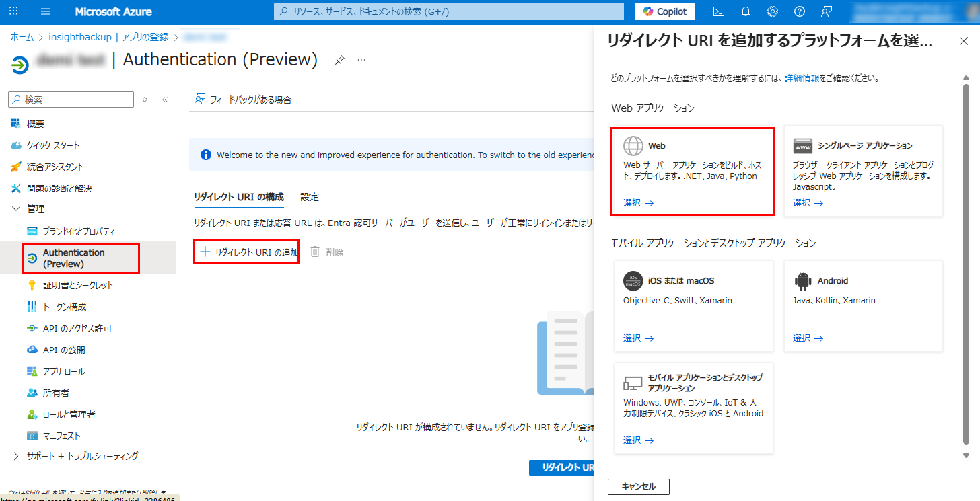Open the feedback person icon in header
Screen dimensions: 980x501
[827, 11]
